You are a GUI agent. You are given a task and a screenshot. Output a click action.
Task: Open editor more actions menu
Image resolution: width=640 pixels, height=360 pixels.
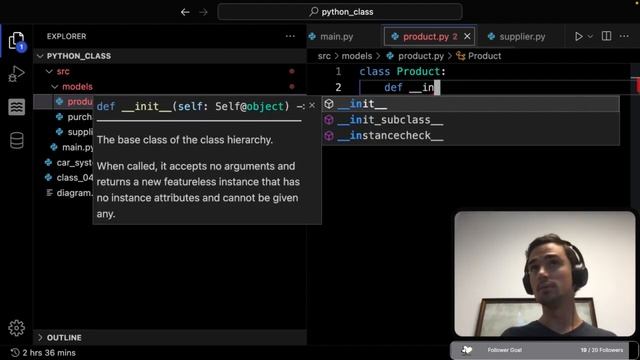[x=624, y=36]
